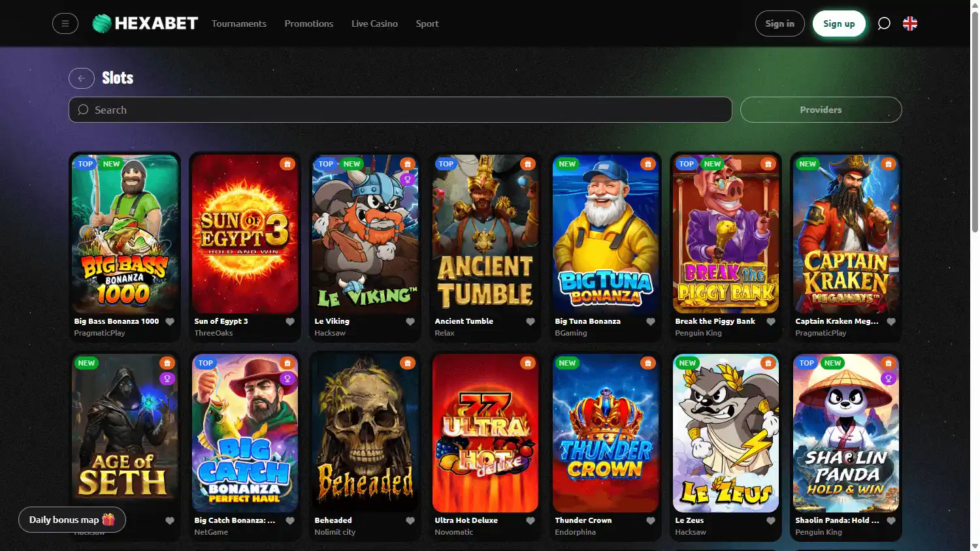The height and width of the screenshot is (551, 980).
Task: Click purple trophy icon on Le Viking card
Action: pos(408,180)
